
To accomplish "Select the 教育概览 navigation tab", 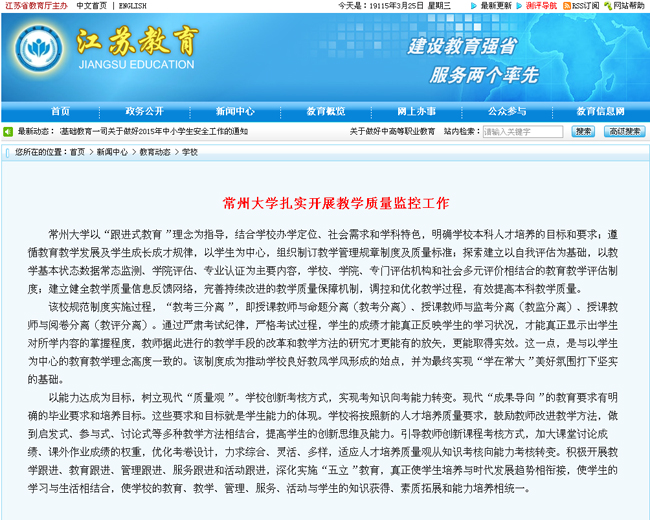I will point(325,111).
